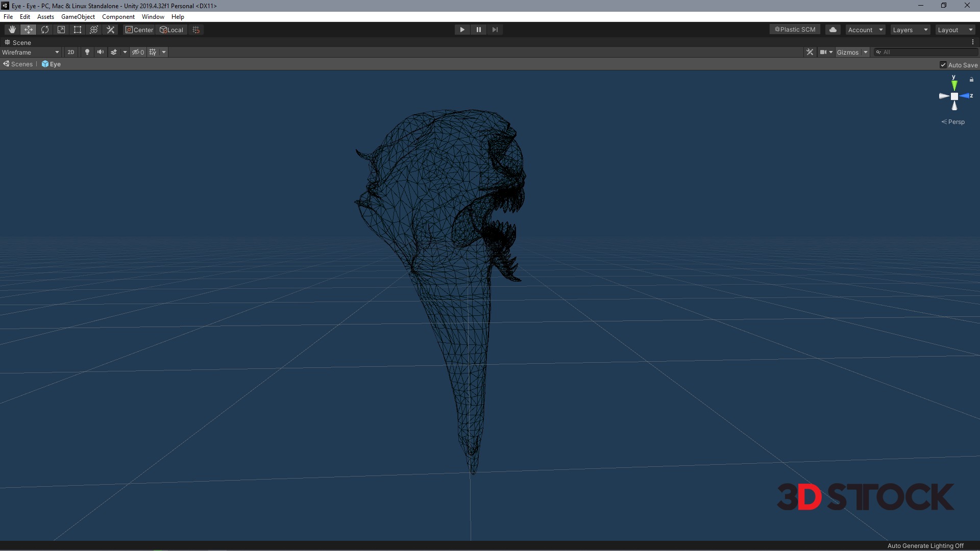Open the Wireframe draw mode dropdown
The height and width of the screenshot is (551, 980).
point(31,52)
